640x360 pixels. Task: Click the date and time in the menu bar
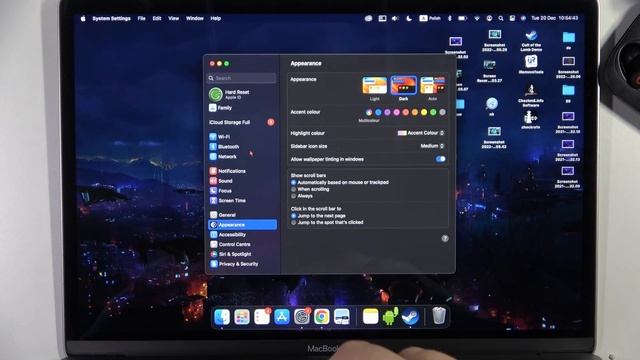[x=554, y=18]
